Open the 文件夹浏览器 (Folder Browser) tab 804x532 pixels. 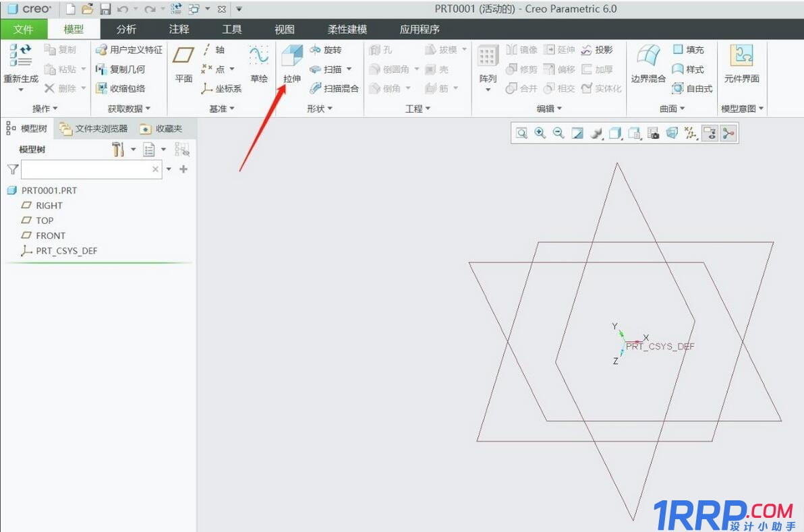[x=94, y=129]
